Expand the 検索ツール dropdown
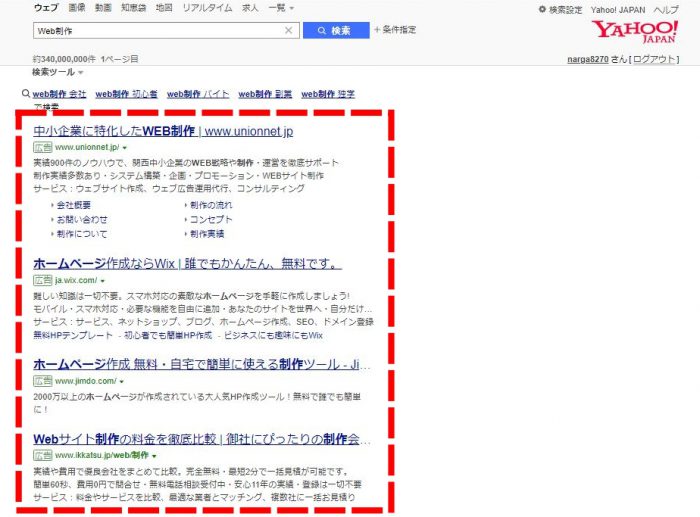The image size is (700, 517). click(x=58, y=72)
